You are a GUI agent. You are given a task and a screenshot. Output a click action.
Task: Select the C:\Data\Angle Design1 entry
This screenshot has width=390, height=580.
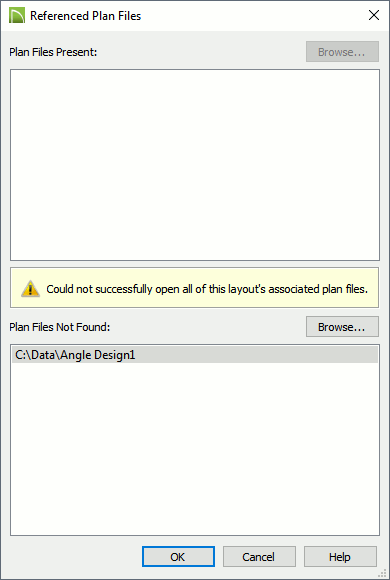pos(195,355)
